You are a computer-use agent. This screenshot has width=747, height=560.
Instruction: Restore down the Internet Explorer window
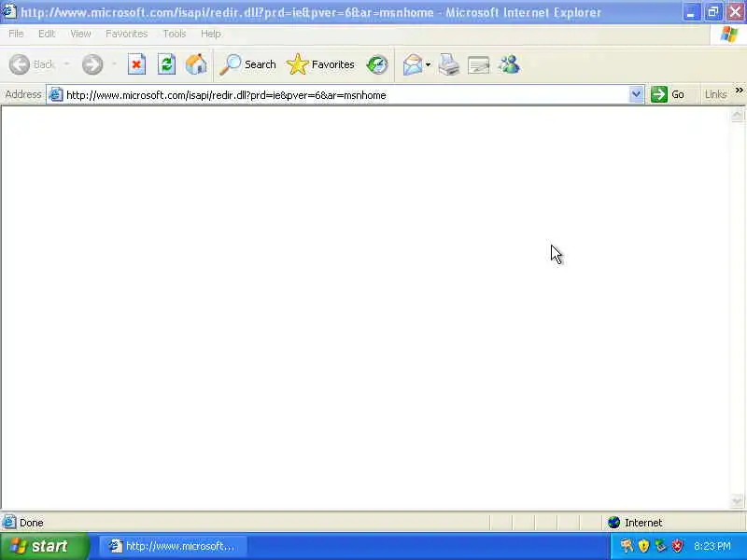pos(713,12)
